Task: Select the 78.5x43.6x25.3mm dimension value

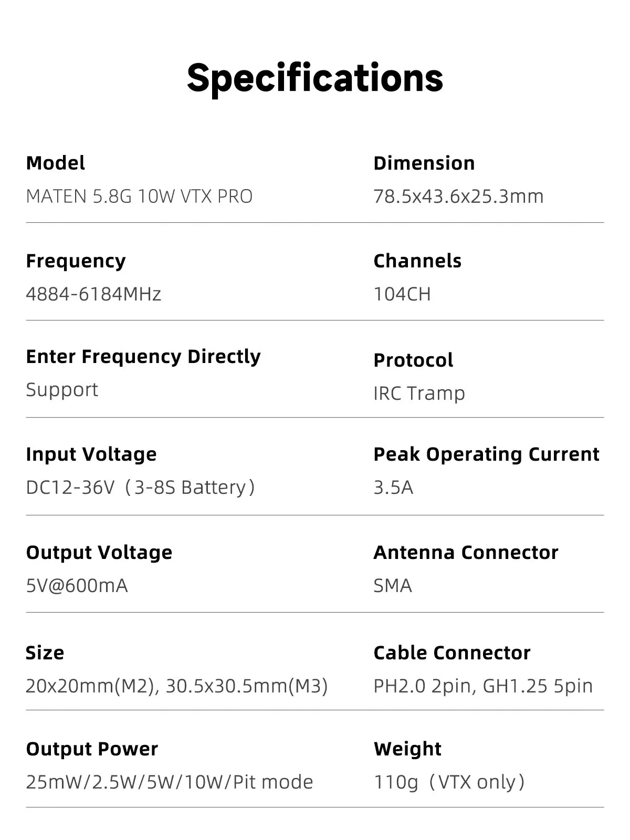Action: (458, 196)
